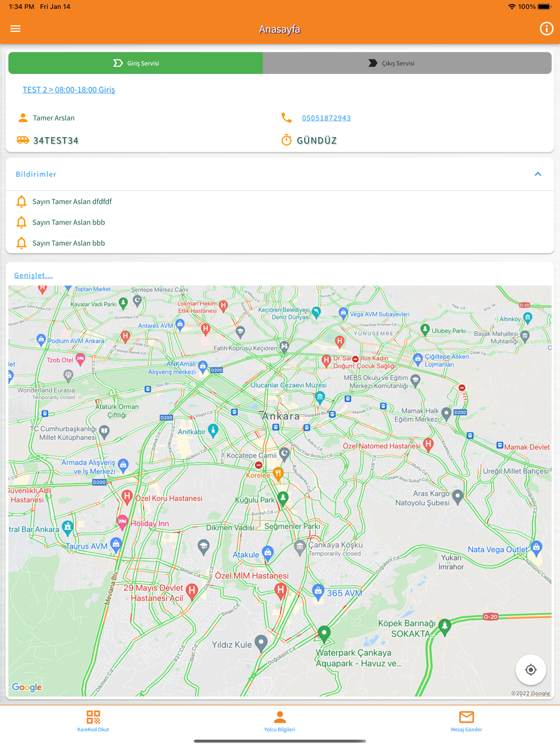Select Lokman Hekim Etlik Hastanesi pin
Image resolution: width=560 pixels, height=747 pixels.
[223, 306]
